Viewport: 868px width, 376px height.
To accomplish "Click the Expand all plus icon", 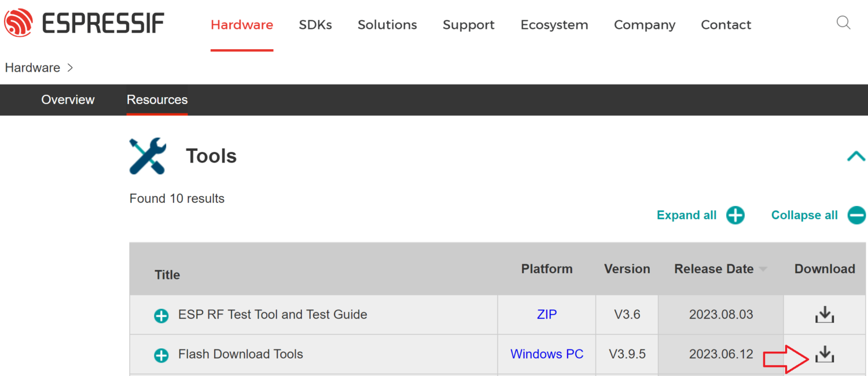I will click(735, 215).
